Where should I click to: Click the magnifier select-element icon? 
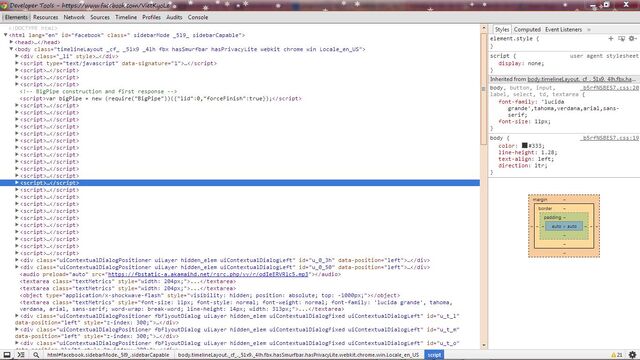pos(36,355)
